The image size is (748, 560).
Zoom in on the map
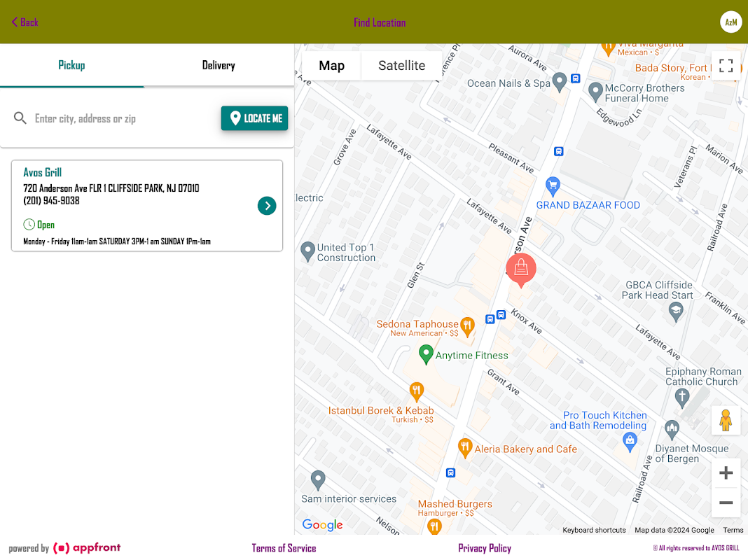click(x=726, y=472)
